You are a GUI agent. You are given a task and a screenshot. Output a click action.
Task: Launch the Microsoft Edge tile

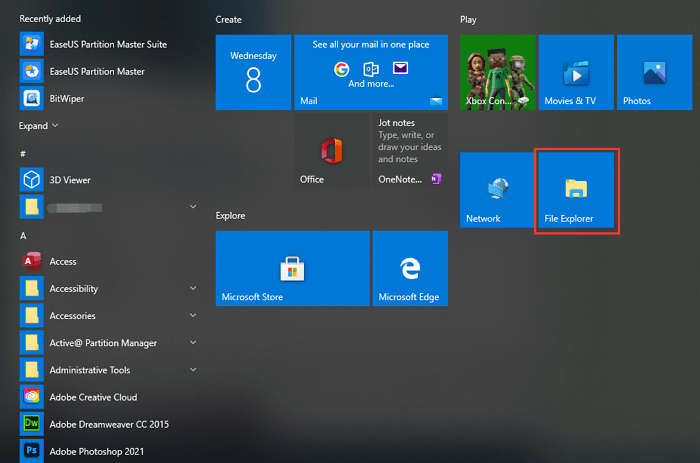(410, 267)
